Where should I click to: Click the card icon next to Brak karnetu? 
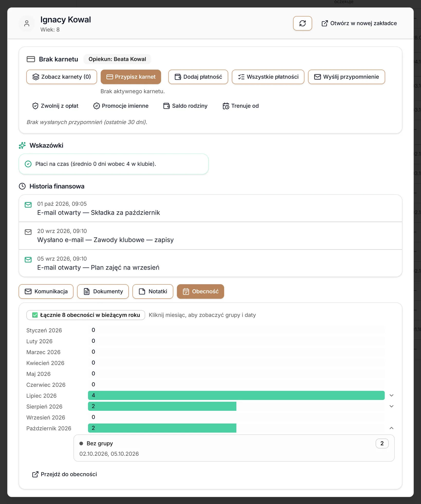(31, 59)
